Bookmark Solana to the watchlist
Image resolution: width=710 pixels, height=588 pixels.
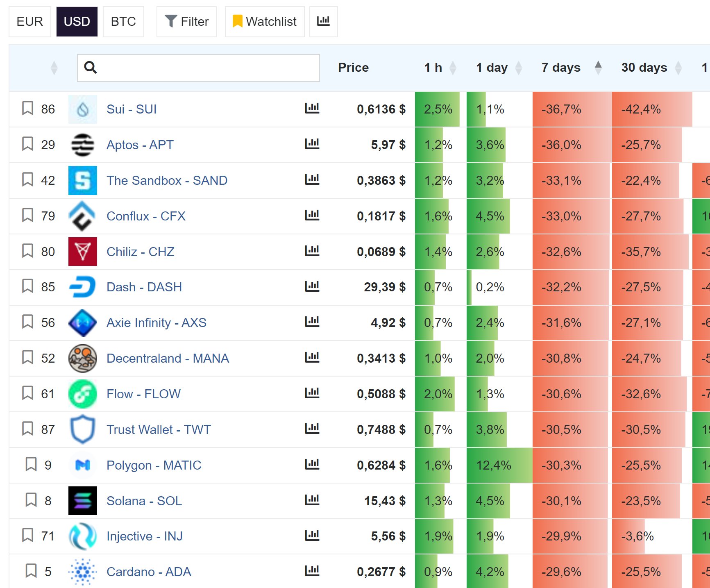31,500
